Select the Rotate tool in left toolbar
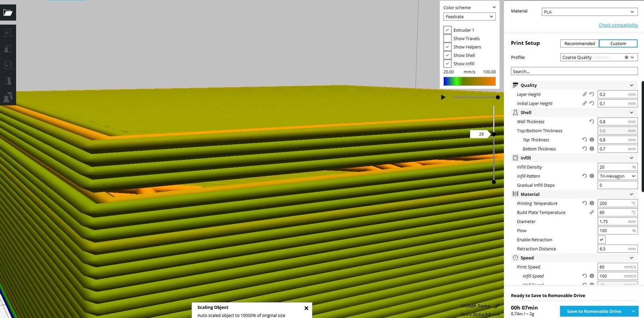 pos(8,65)
